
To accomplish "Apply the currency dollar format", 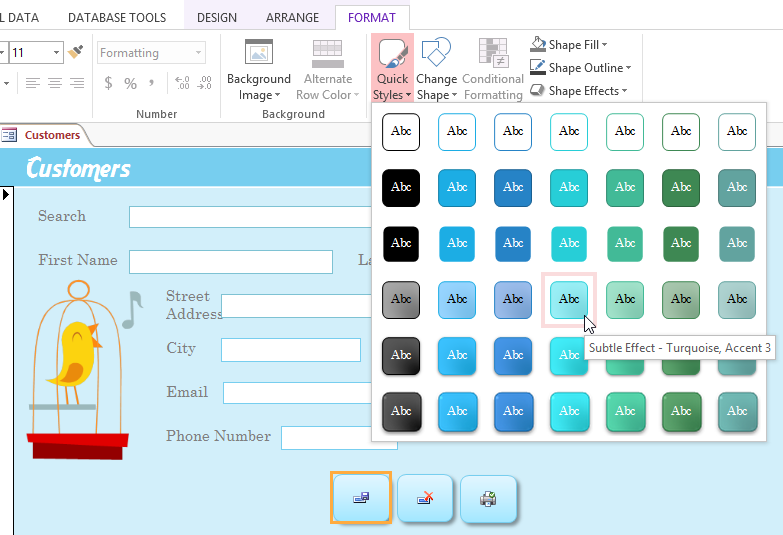I will coord(108,82).
